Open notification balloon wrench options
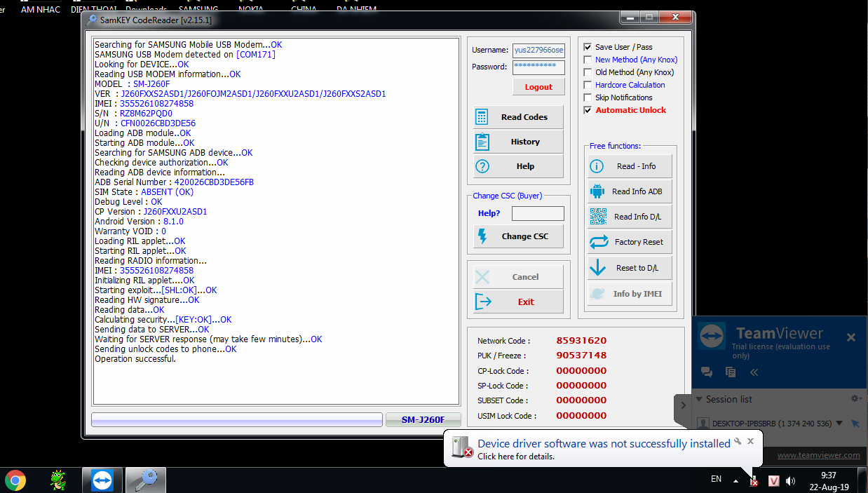 pos(738,441)
